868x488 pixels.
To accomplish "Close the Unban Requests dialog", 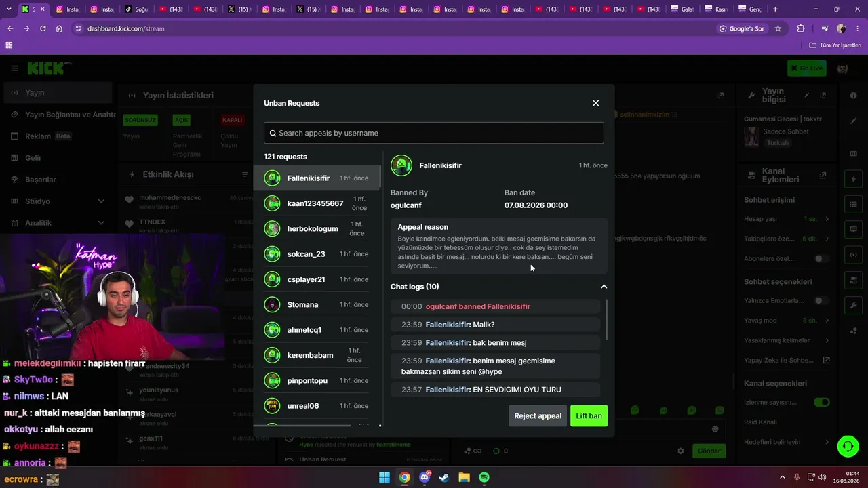I will click(595, 103).
